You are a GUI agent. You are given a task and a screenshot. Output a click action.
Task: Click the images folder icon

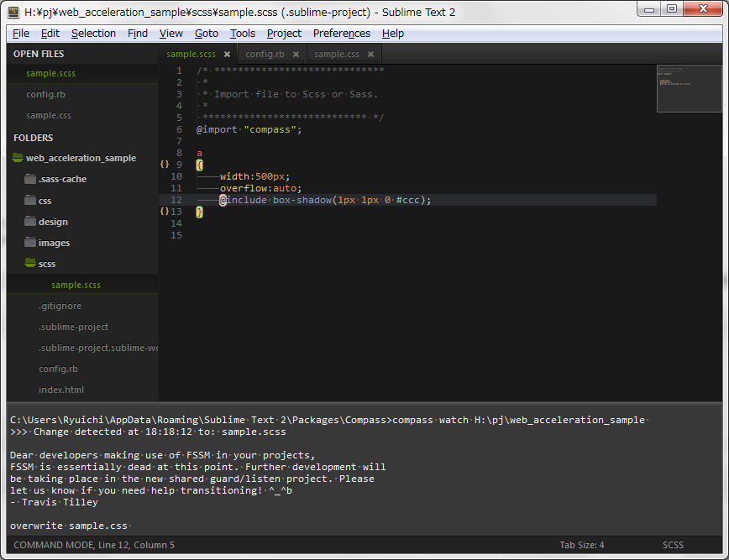coord(30,242)
